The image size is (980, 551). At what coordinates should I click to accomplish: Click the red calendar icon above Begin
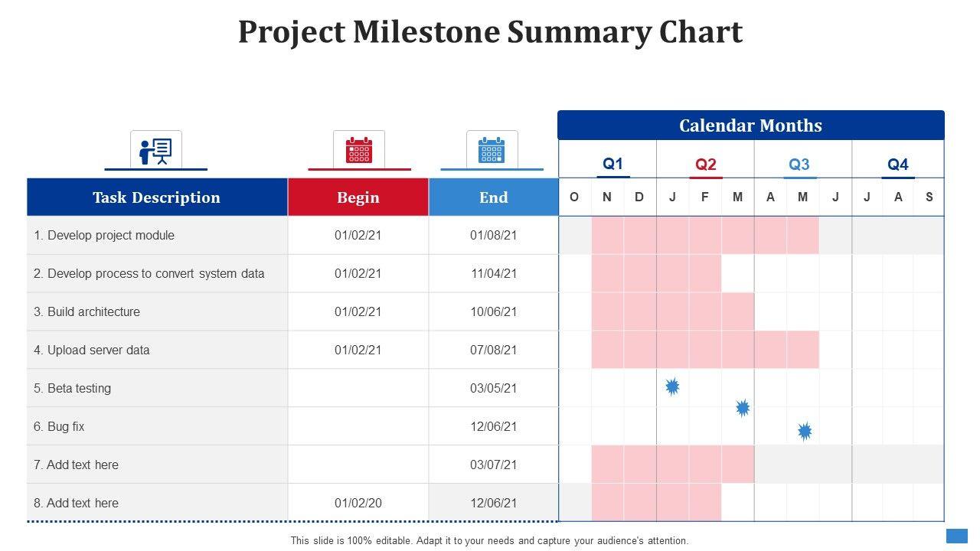359,150
